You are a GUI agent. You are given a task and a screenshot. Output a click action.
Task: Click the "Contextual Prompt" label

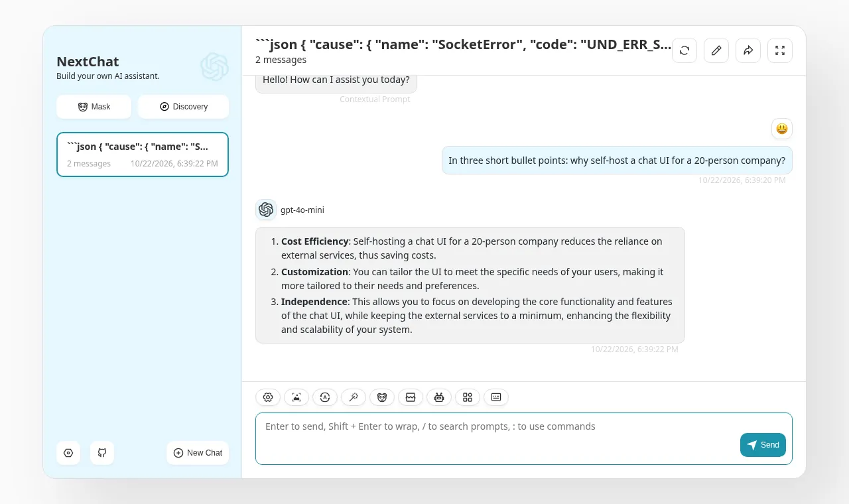pyautogui.click(x=375, y=99)
